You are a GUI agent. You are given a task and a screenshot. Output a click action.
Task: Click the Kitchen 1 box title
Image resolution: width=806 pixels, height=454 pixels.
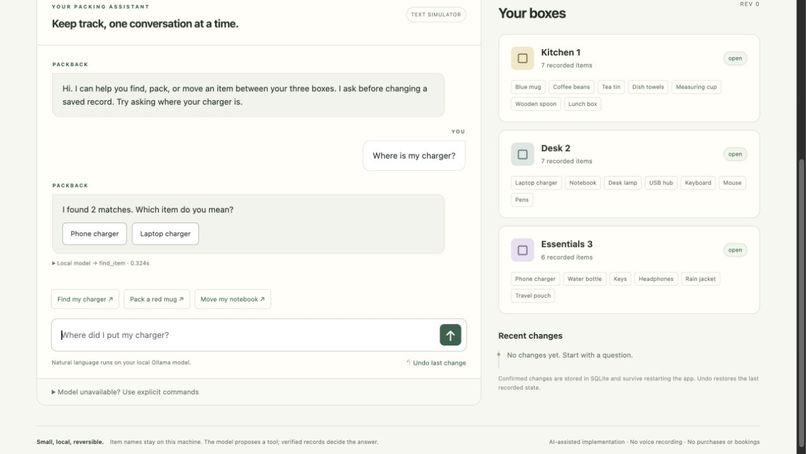point(560,52)
